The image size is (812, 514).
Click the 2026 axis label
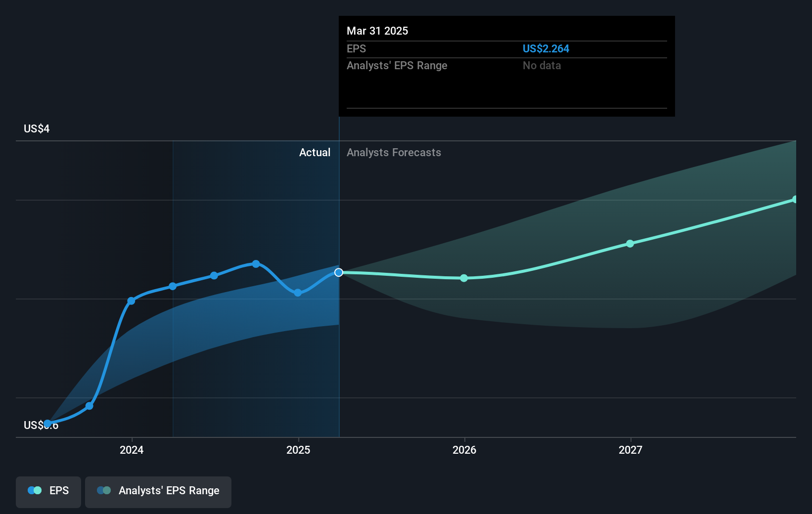point(464,450)
